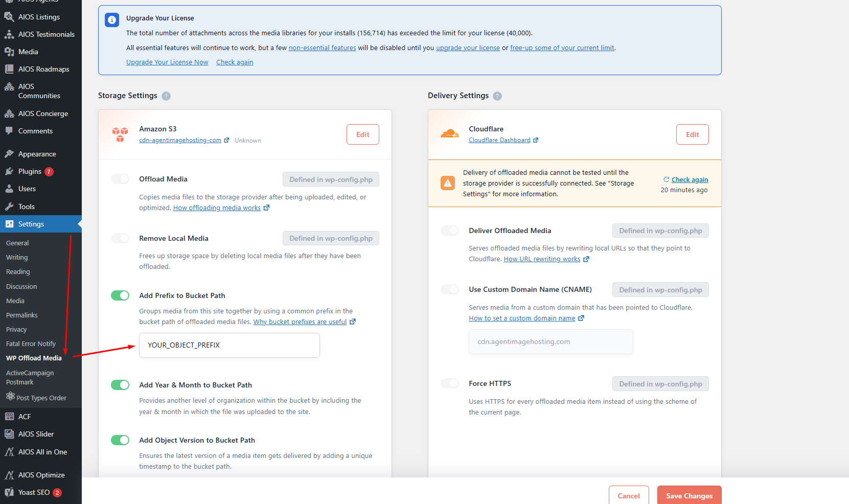Toggle Use Custom Domain Name (CNAME) switch
The image size is (849, 504).
(450, 289)
